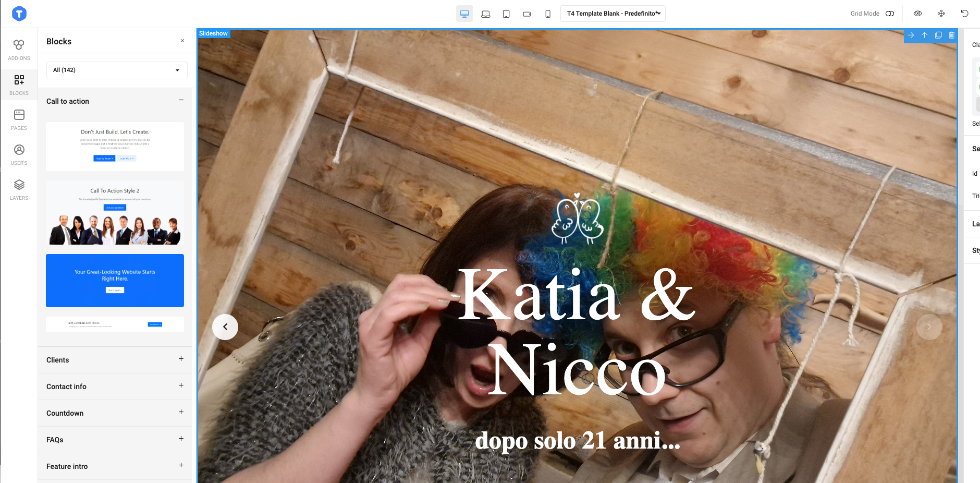This screenshot has width=980, height=483.
Task: Select parent element with up arrow
Action: [x=924, y=35]
